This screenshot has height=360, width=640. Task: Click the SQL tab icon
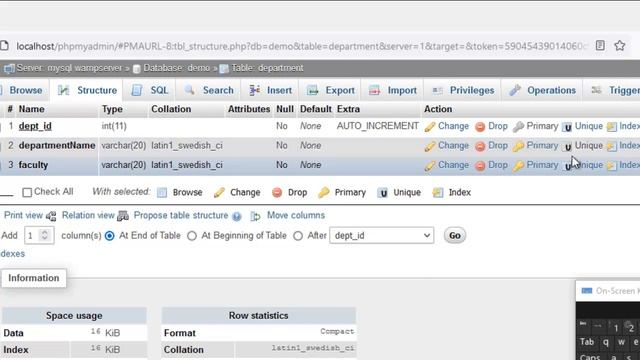(x=137, y=90)
